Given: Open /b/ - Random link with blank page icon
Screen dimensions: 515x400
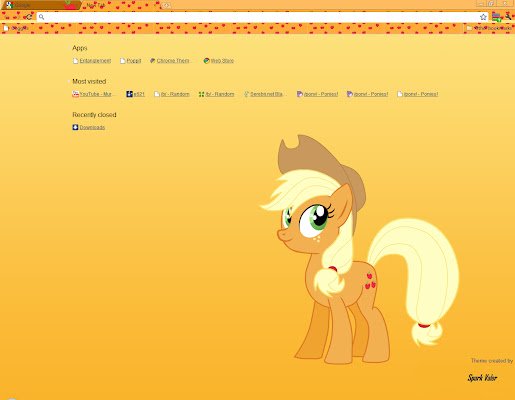Looking at the screenshot, I should click(172, 94).
